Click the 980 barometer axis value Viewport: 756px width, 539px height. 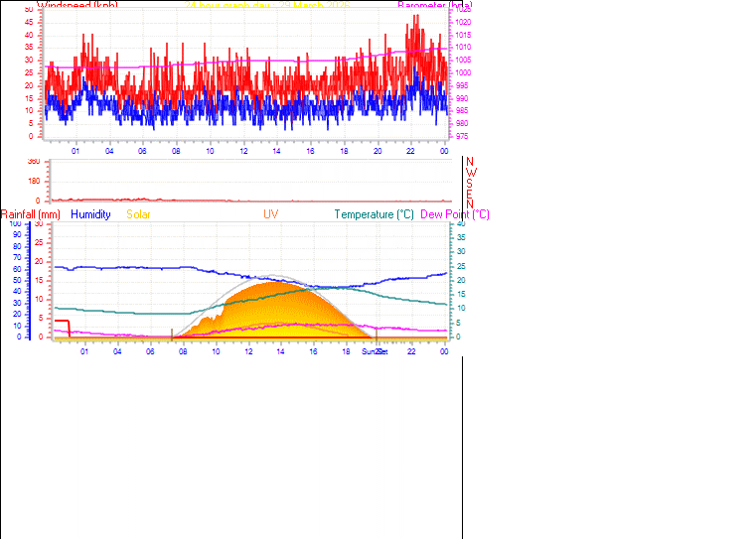(x=461, y=123)
